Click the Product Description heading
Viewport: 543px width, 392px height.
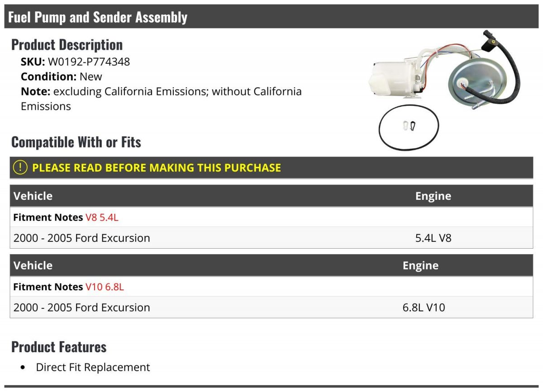(x=67, y=44)
